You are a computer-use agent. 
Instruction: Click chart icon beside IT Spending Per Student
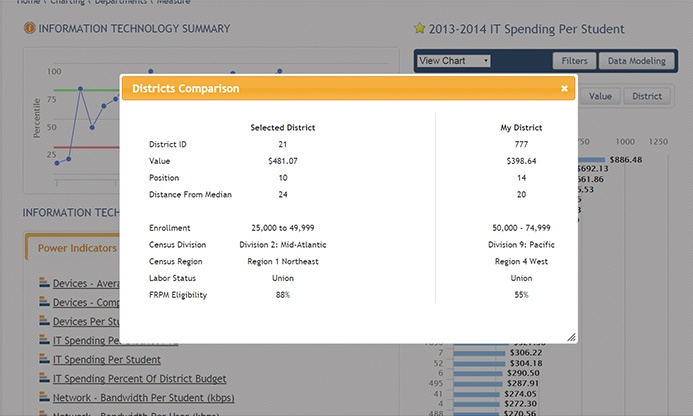[44, 359]
